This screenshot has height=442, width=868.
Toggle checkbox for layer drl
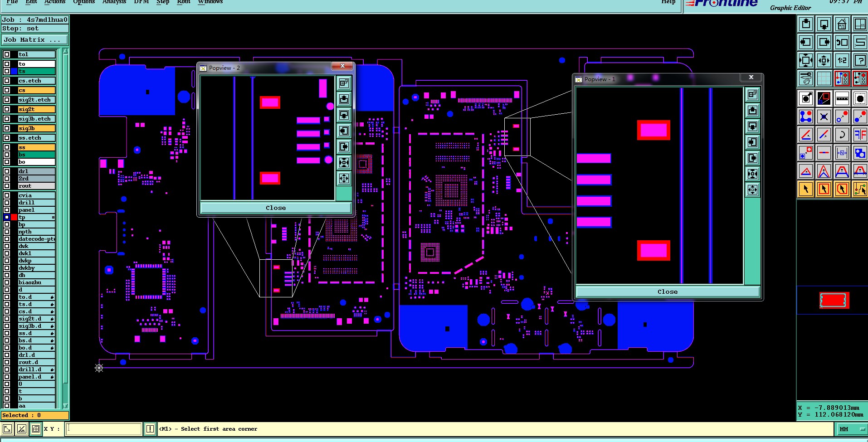(7, 171)
